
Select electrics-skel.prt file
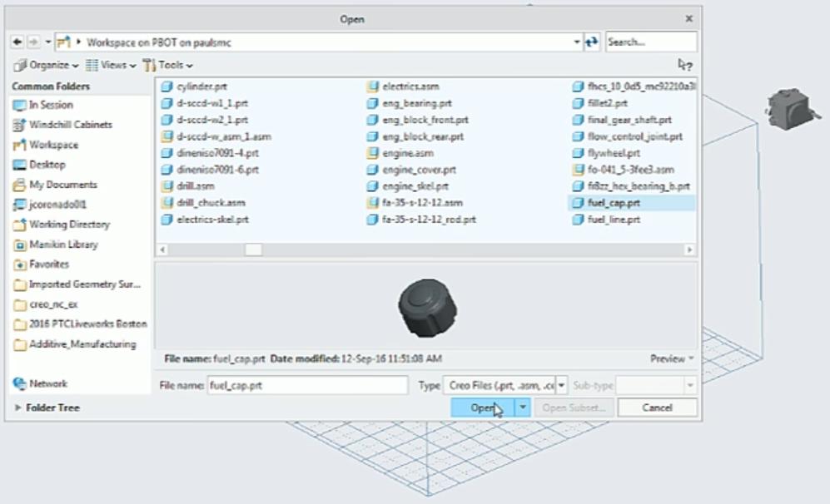(205, 220)
